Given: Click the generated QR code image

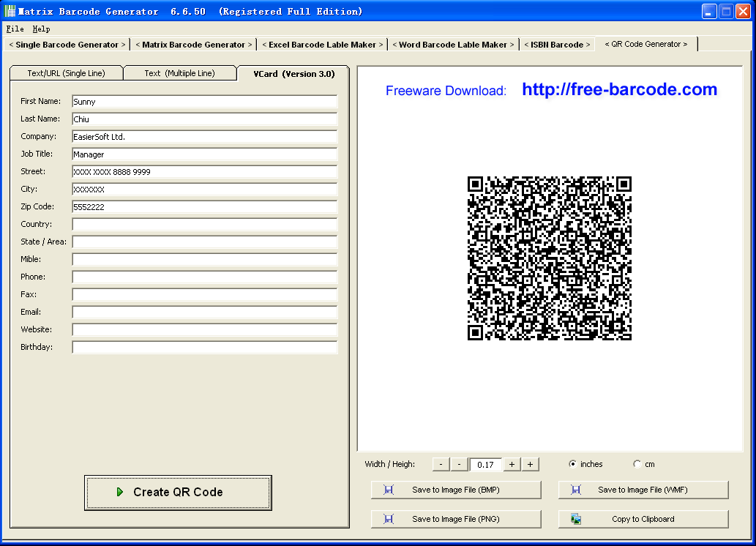Looking at the screenshot, I should click(549, 258).
